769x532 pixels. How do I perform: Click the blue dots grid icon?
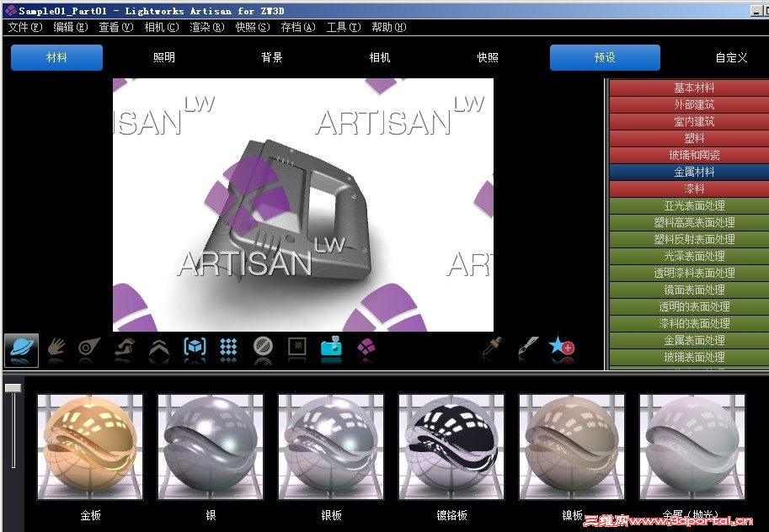pos(228,347)
